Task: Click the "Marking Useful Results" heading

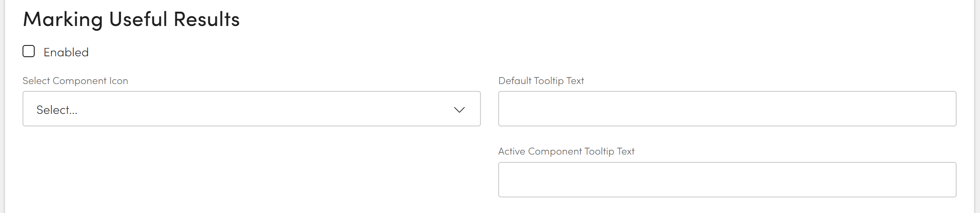Action: (131, 19)
